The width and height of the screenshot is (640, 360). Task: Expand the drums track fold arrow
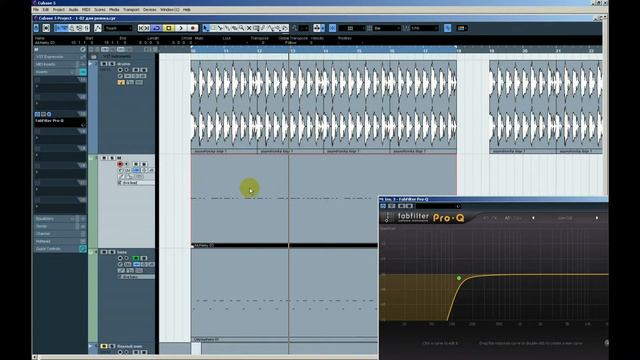91,64
